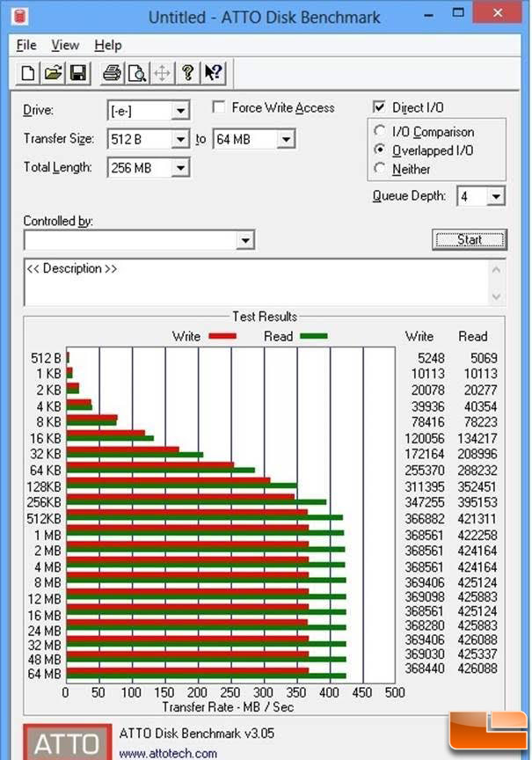This screenshot has width=532, height=760.
Task: Select the I/O Comparison radio button
Action: point(380,131)
